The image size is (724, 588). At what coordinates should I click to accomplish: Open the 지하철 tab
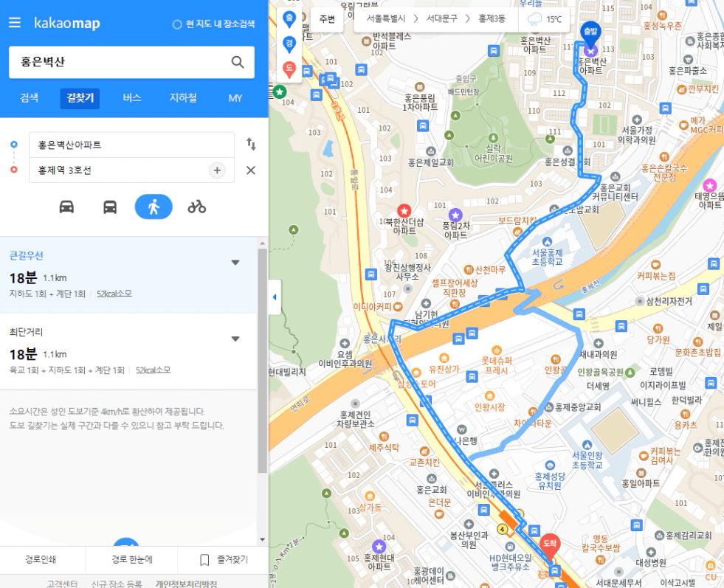183,98
